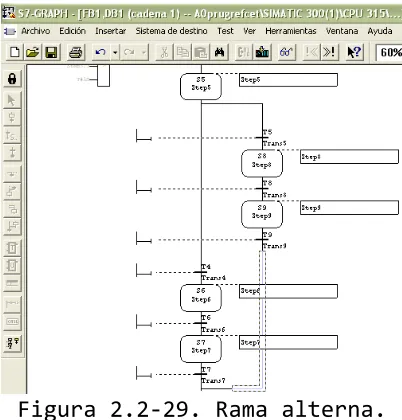Select step S8 in the alternative branch

pos(262,163)
